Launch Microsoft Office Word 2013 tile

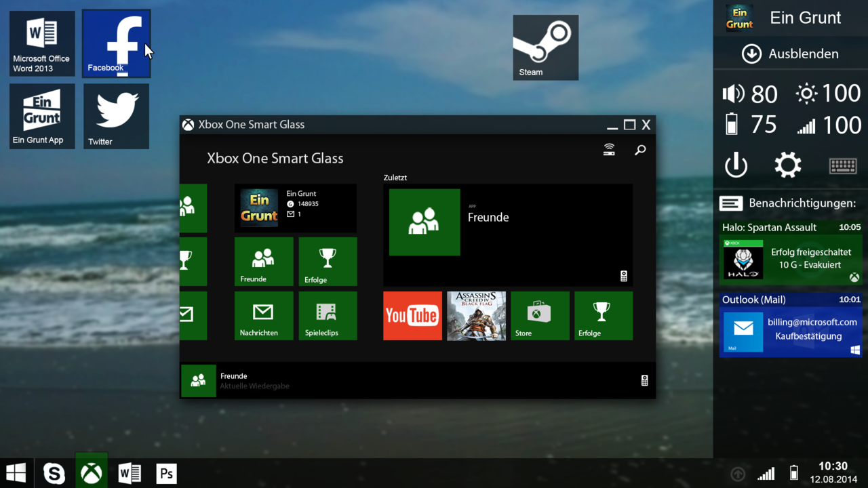[42, 43]
